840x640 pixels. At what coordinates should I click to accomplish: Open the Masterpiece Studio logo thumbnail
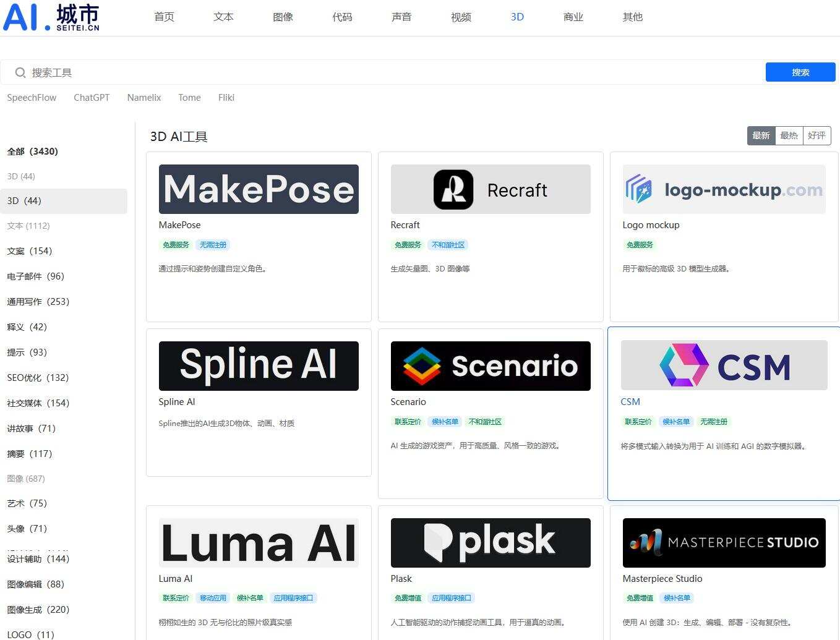724,543
